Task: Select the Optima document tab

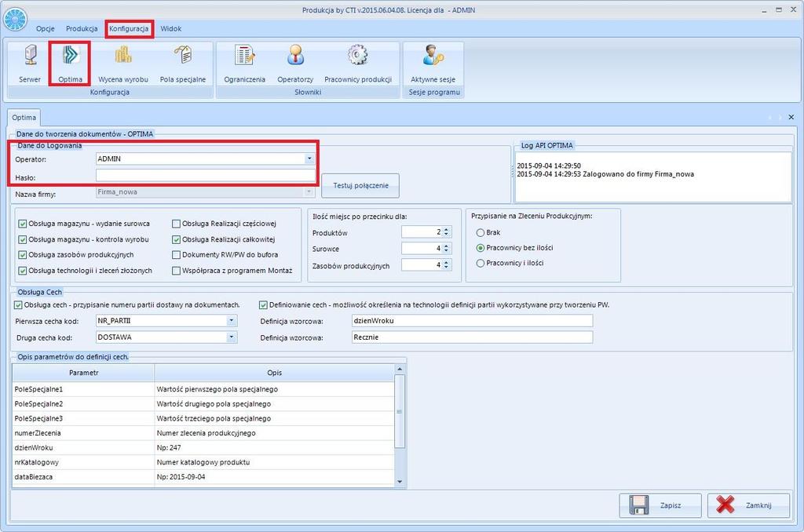Action: [x=24, y=118]
